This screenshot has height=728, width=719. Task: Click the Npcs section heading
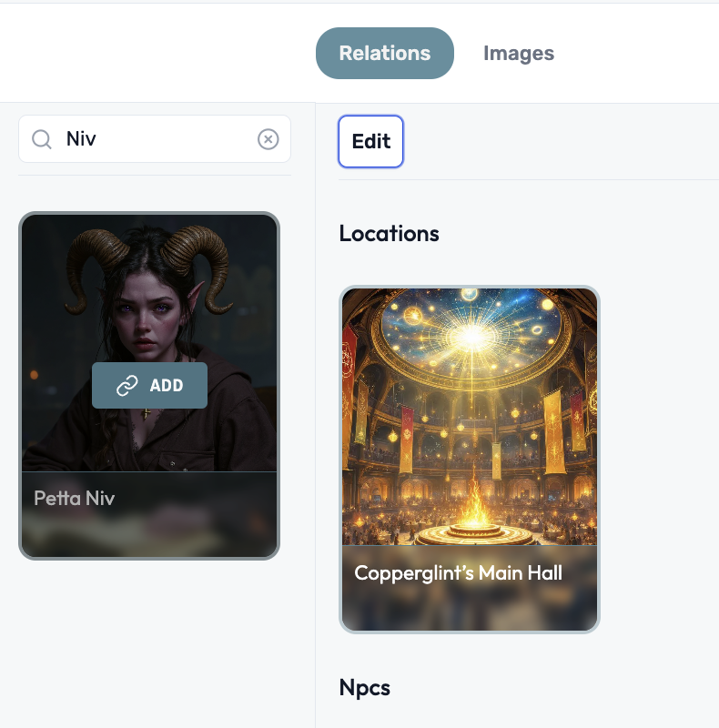[x=365, y=688]
